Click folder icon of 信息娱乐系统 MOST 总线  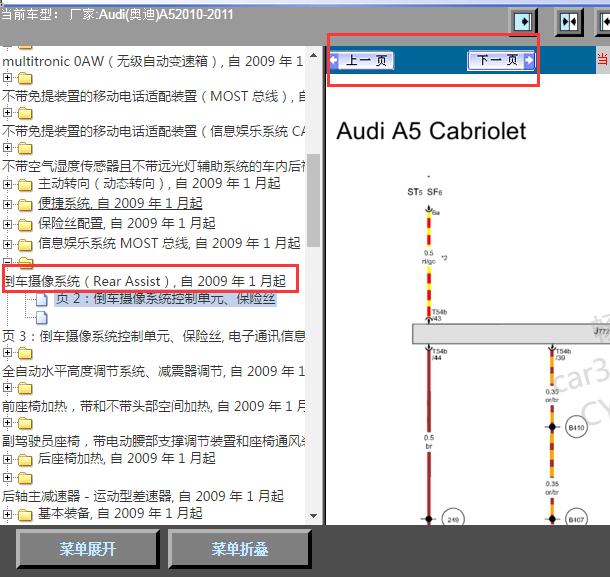coord(25,245)
